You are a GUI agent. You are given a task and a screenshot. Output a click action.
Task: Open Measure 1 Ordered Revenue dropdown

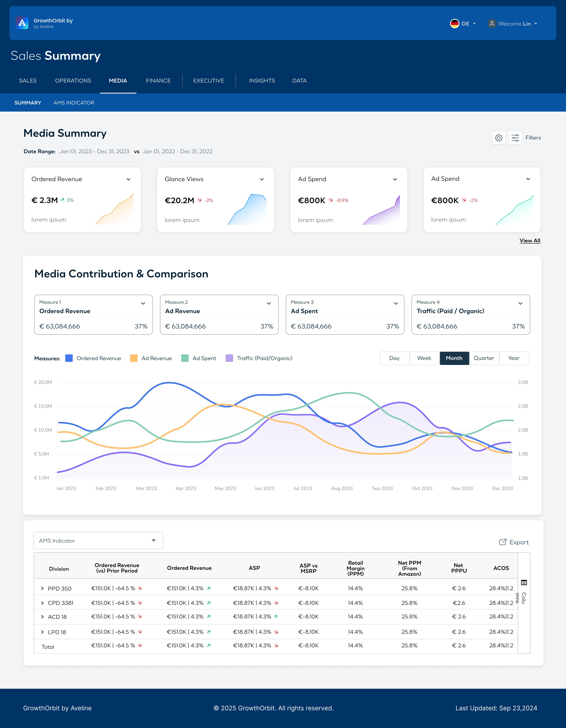[x=143, y=303]
